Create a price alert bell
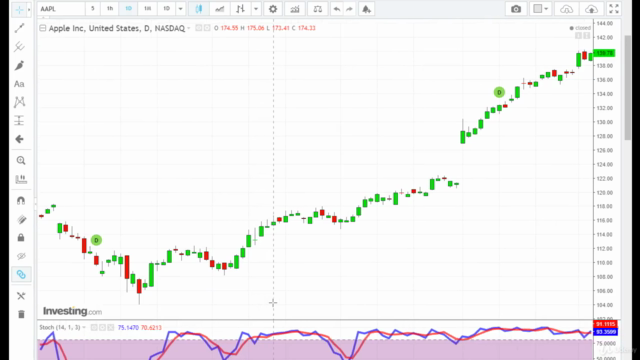 [x=366, y=9]
